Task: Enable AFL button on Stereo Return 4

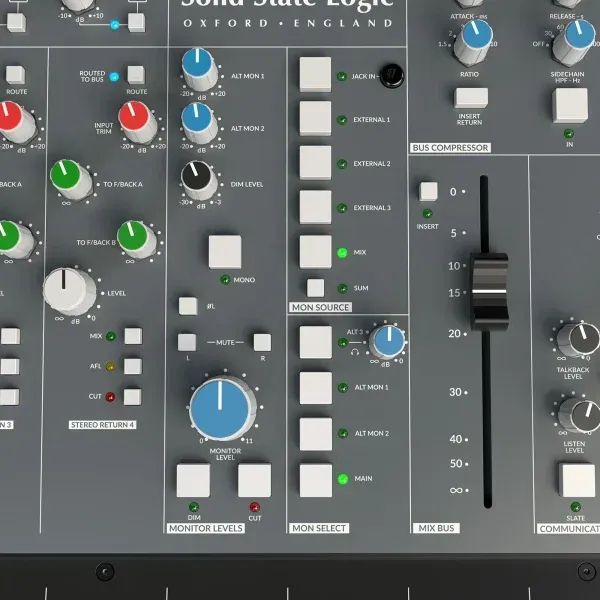Action: coord(133,366)
